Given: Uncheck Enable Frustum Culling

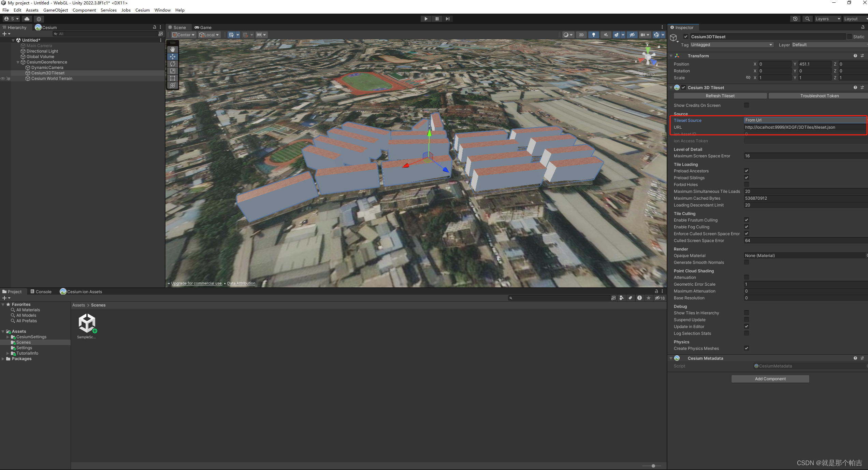Looking at the screenshot, I should (x=747, y=220).
